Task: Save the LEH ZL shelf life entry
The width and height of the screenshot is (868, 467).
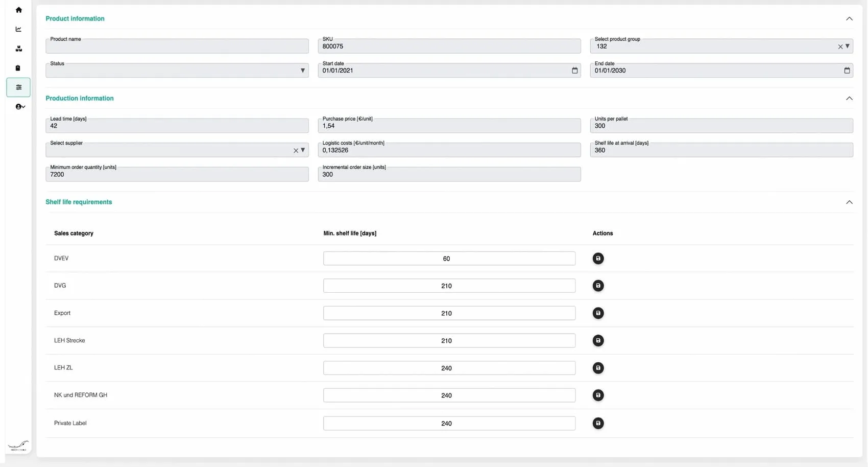Action: (598, 367)
